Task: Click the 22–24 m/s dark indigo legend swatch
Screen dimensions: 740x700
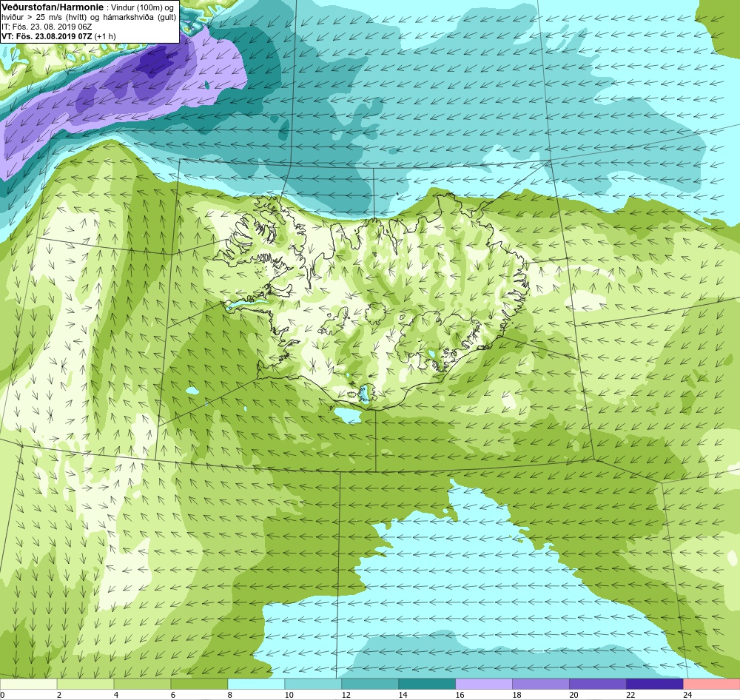Action: click(x=655, y=684)
